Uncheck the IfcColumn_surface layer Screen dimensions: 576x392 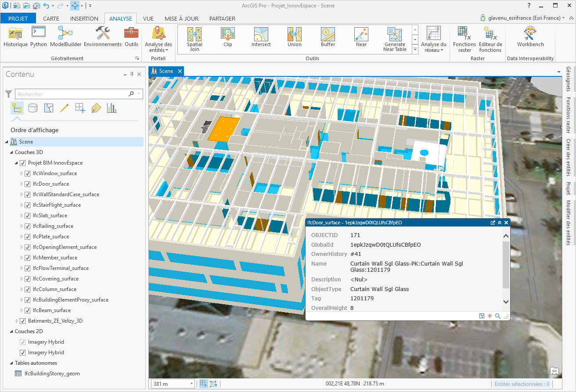tap(27, 289)
